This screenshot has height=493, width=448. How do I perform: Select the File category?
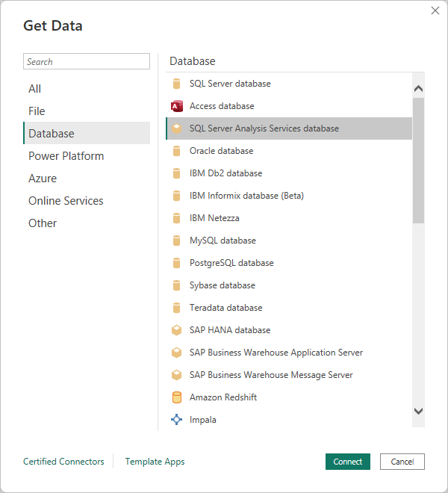coord(87,111)
